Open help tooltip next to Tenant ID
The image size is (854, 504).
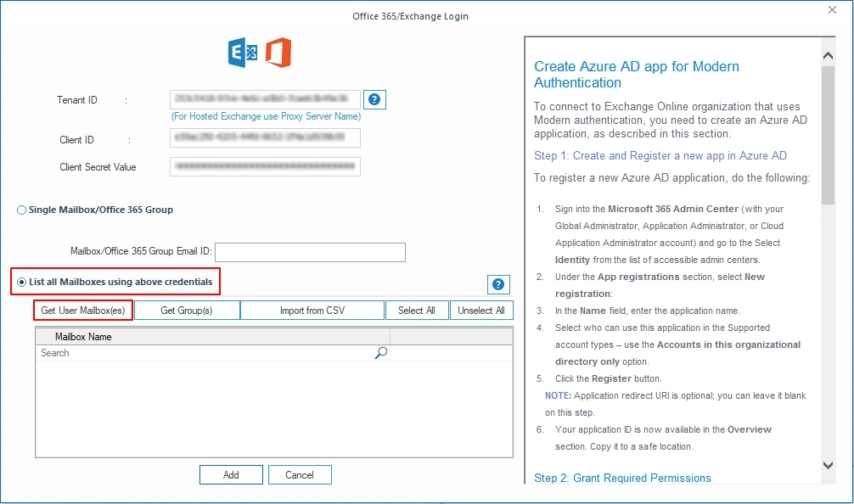(374, 99)
